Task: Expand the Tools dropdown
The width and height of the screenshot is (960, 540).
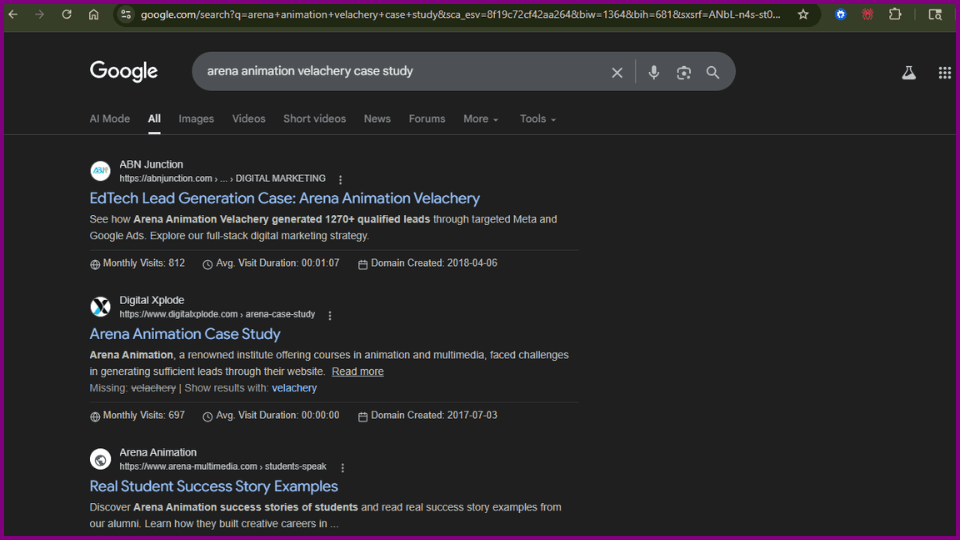Action: 537,119
